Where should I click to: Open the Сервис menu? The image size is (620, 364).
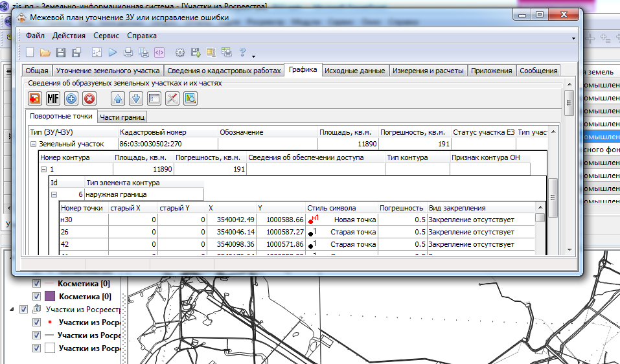(106, 36)
